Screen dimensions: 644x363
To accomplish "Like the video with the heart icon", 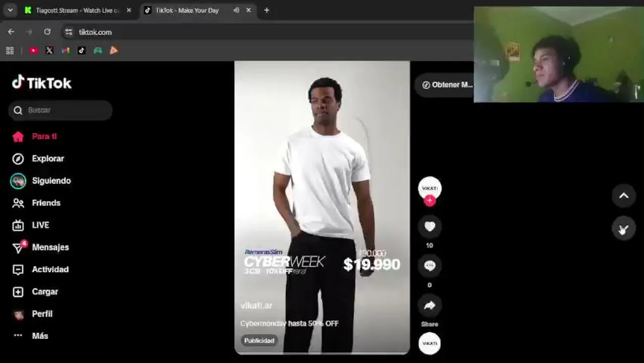I will (429, 227).
